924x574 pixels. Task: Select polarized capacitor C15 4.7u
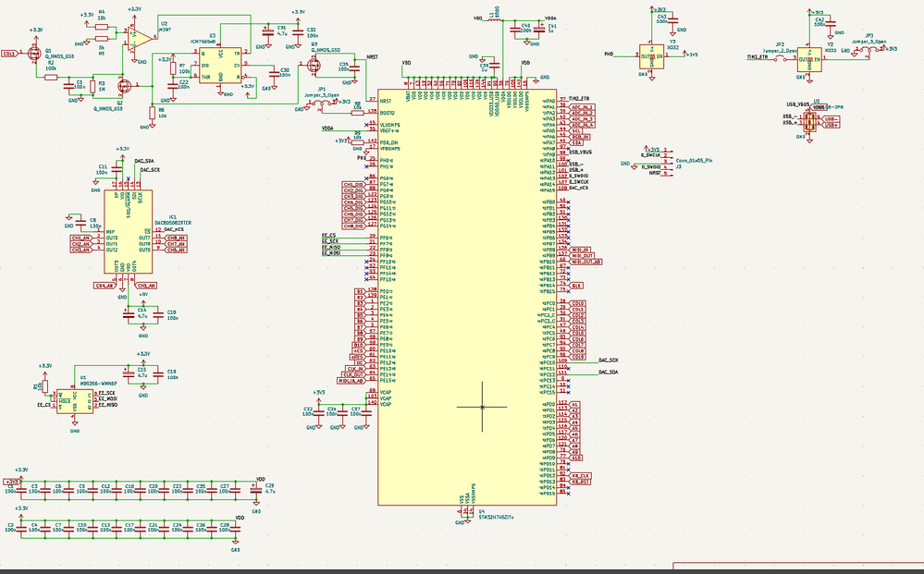point(128,373)
